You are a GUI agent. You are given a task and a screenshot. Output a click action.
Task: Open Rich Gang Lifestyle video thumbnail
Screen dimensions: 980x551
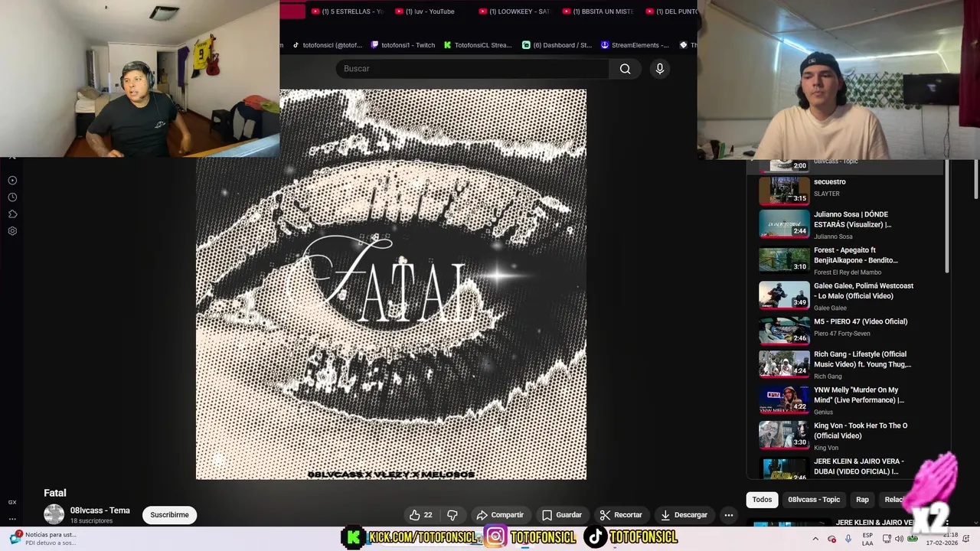pyautogui.click(x=784, y=364)
